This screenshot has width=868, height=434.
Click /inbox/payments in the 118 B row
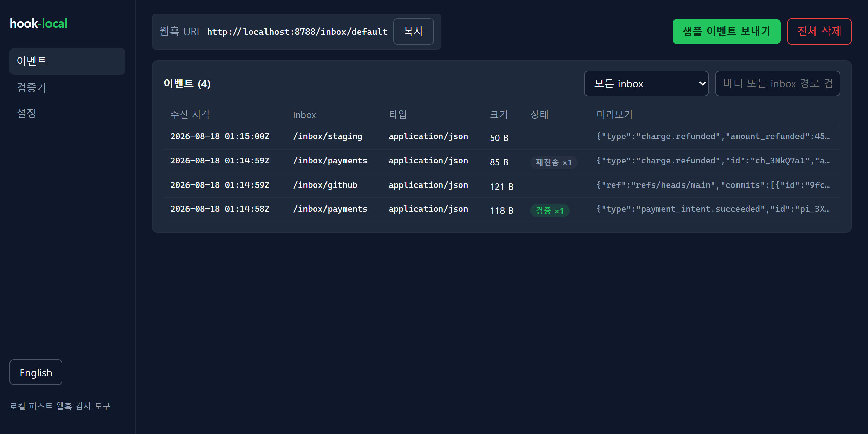[330, 209]
